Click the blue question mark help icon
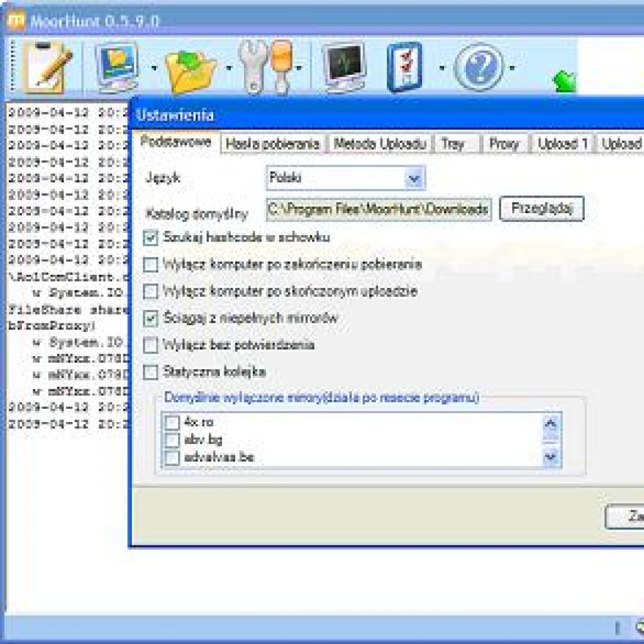Viewport: 644px width, 644px height. coord(479,67)
